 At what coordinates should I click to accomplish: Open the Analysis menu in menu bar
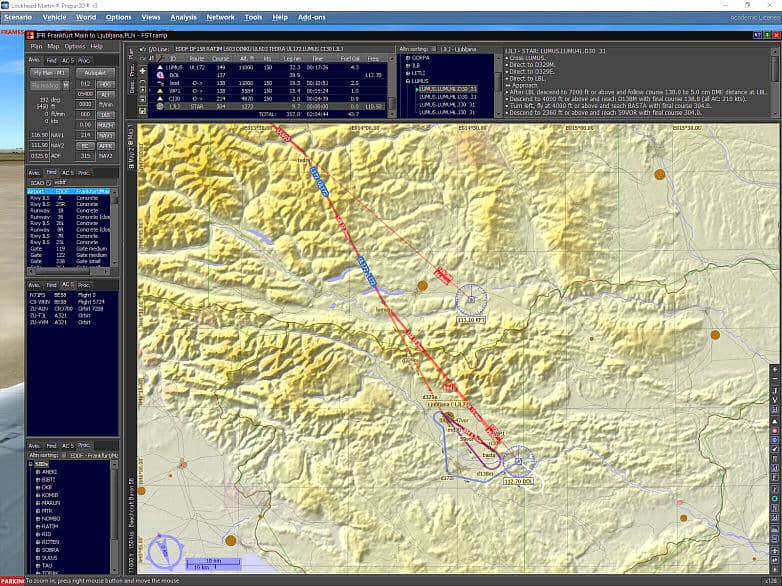[x=183, y=17]
